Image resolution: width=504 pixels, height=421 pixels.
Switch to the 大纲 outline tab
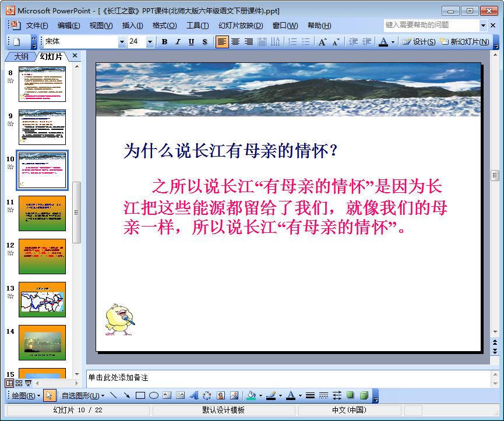click(21, 57)
